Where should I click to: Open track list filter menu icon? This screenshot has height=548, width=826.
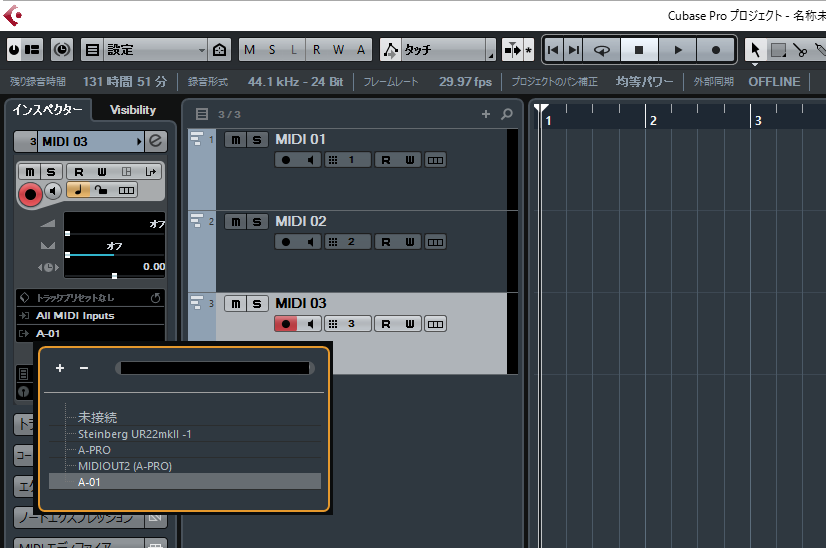point(202,114)
